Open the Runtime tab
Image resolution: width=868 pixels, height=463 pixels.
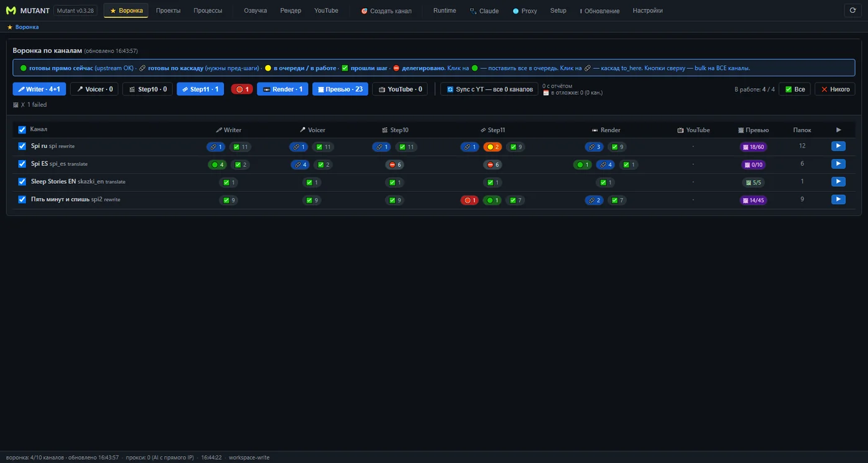(x=445, y=11)
